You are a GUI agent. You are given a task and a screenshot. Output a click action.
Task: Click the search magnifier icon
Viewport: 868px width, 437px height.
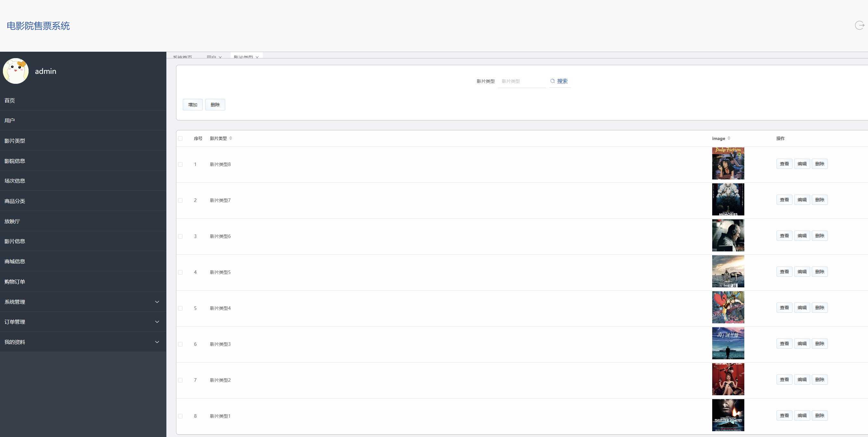[553, 81]
